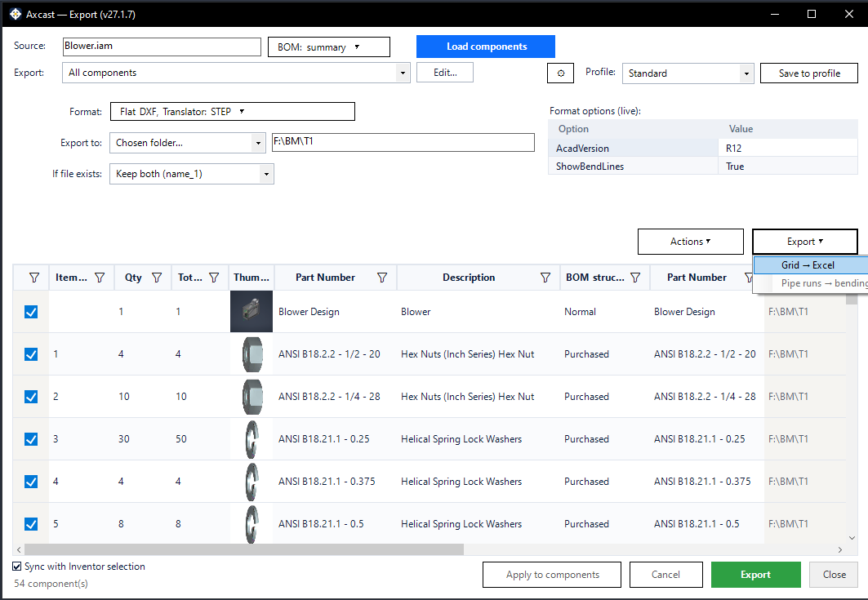The image size is (868, 600).
Task: Open Format Flat DXF translator dropdown
Action: point(233,111)
